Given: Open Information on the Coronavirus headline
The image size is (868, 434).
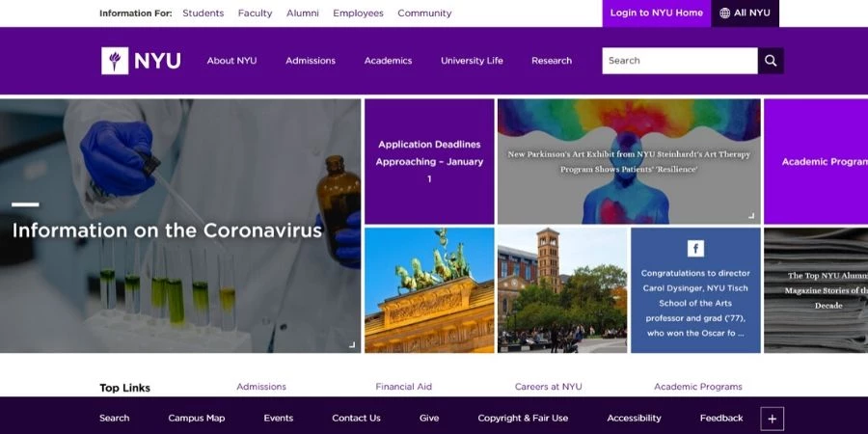Looking at the screenshot, I should (x=167, y=231).
